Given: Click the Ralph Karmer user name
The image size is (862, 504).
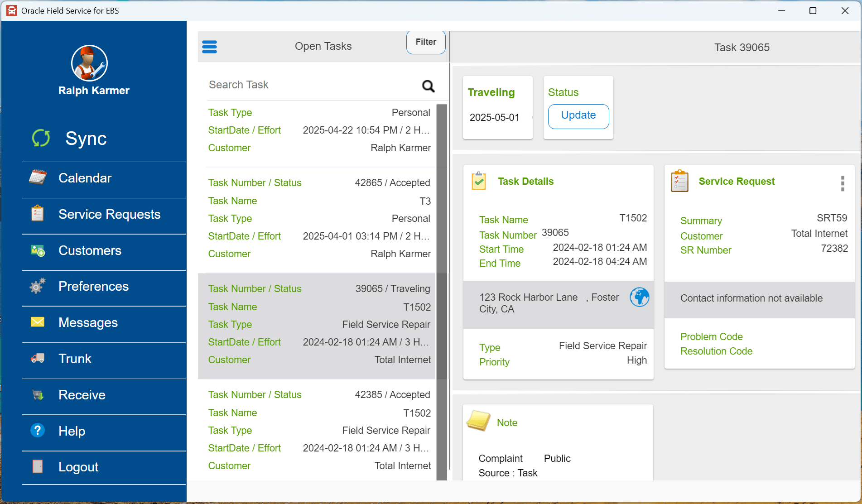Looking at the screenshot, I should click(94, 91).
